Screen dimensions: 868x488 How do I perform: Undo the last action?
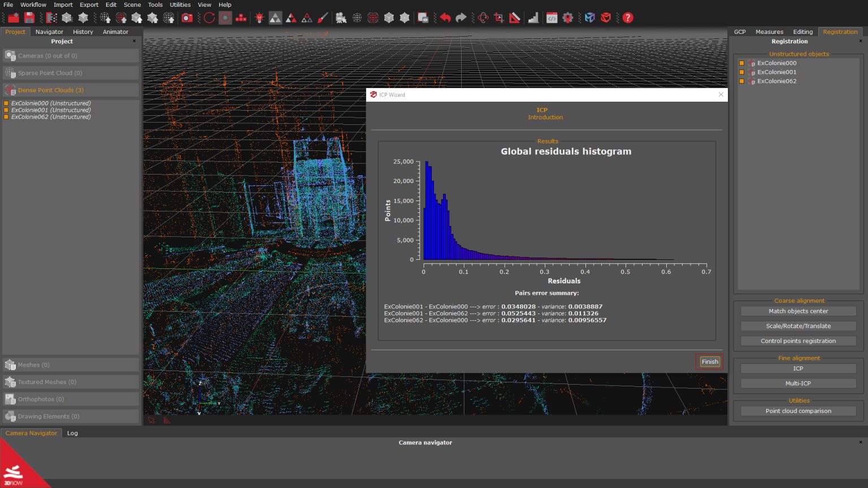click(x=446, y=18)
